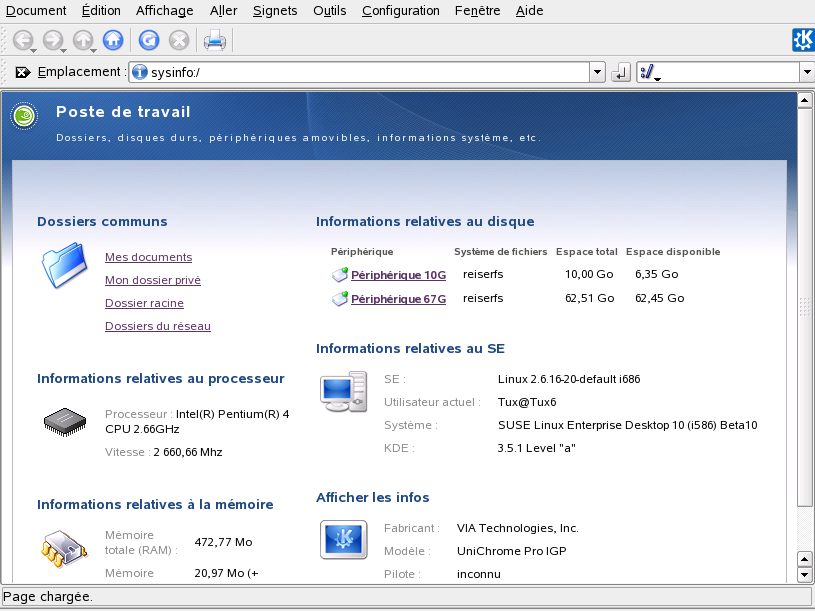Go up one level with Up arrow

point(83,40)
